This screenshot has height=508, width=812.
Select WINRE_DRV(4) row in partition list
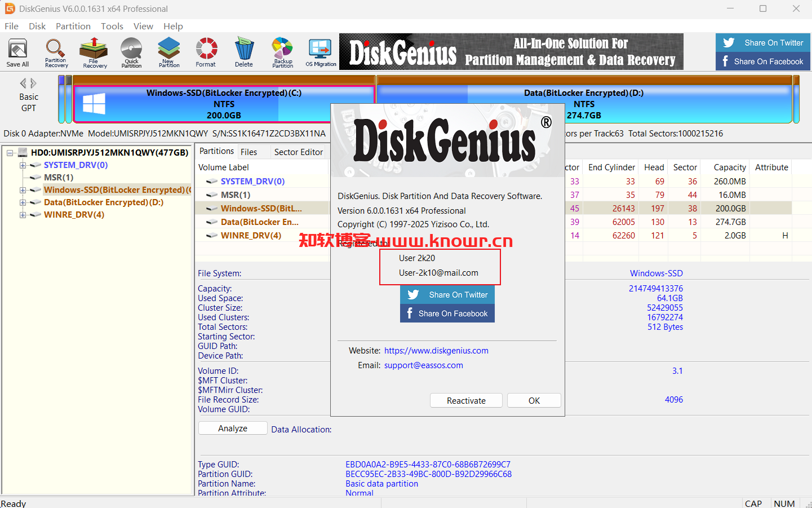[x=251, y=235]
